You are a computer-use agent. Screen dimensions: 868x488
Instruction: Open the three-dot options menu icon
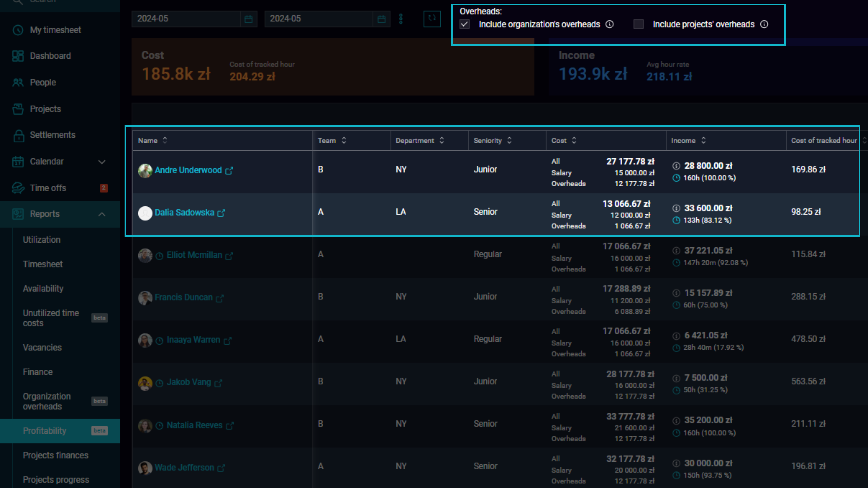tap(401, 19)
